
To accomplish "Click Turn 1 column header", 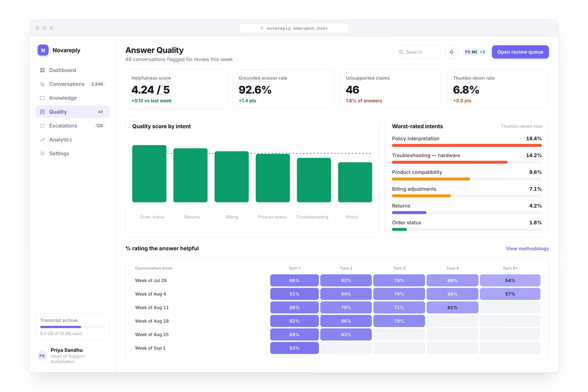I will [294, 269].
